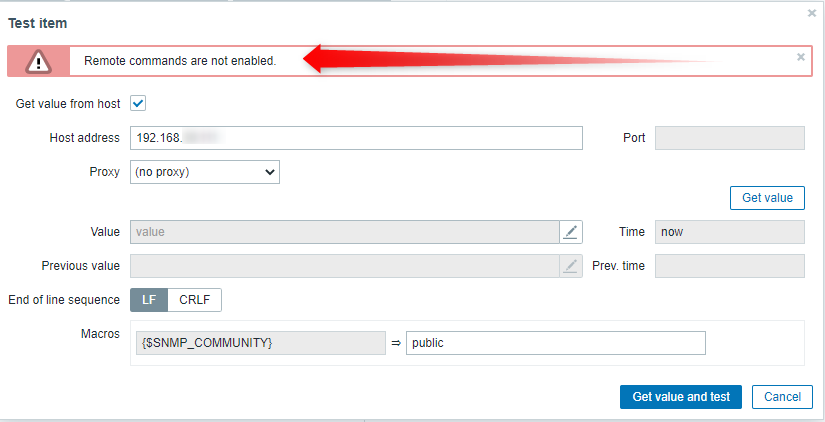Click the Previous value field
This screenshot has width=825, height=422.
click(344, 266)
